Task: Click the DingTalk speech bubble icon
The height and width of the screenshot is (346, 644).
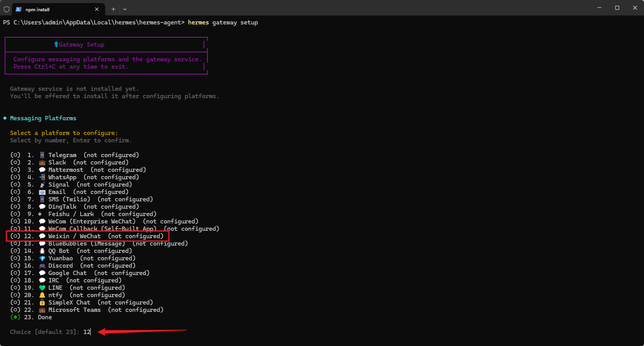Action: (x=42, y=207)
